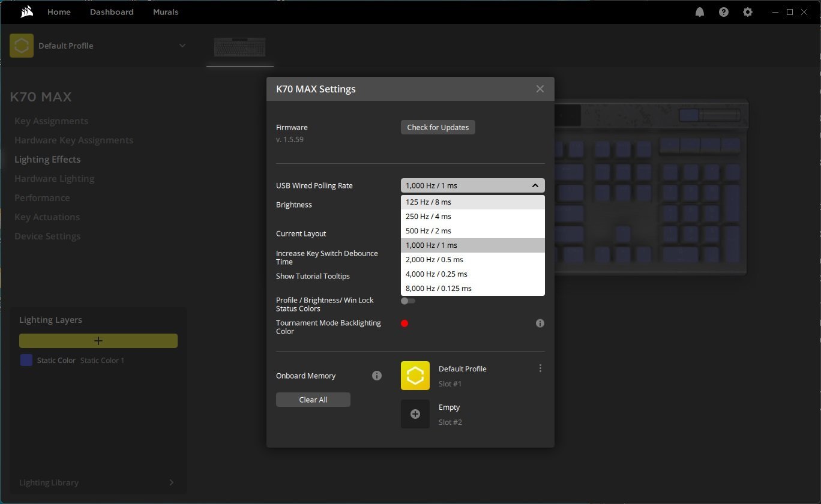
Task: Minimize the iCUE window
Action: (774, 12)
